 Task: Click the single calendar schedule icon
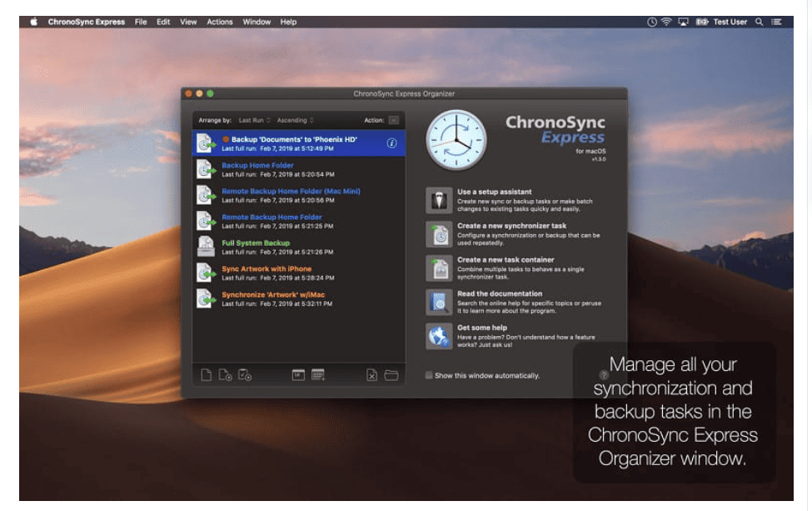[298, 374]
